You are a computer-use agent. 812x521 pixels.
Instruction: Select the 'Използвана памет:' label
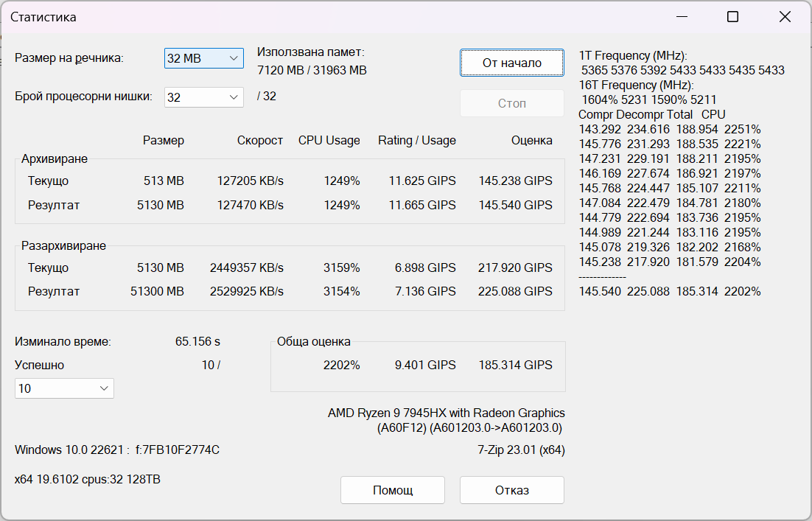click(x=311, y=52)
